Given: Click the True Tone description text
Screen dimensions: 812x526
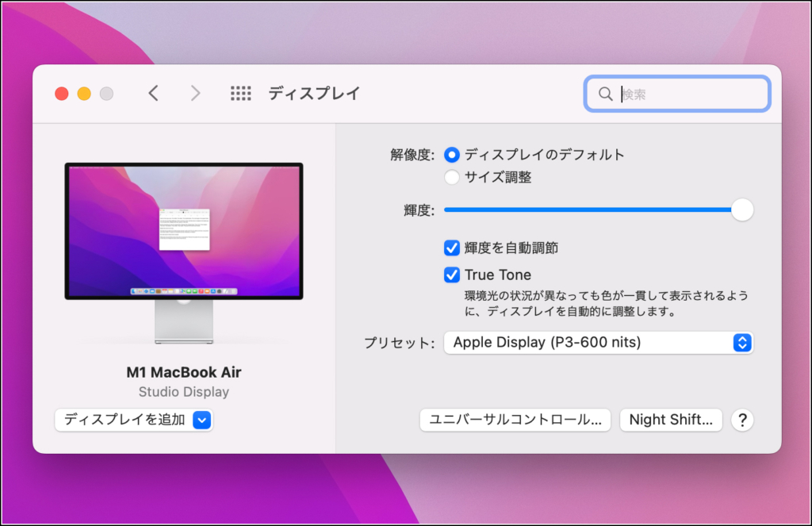Looking at the screenshot, I should [x=607, y=304].
